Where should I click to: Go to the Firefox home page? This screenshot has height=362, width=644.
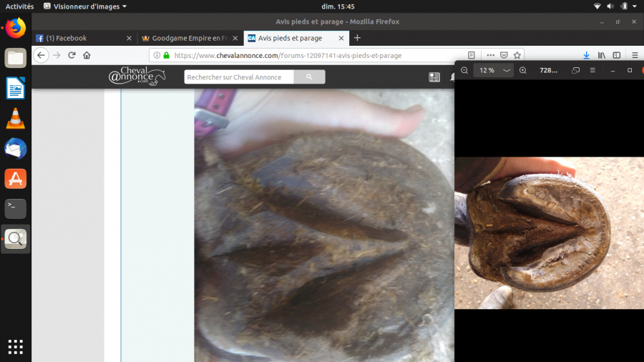pyautogui.click(x=87, y=55)
